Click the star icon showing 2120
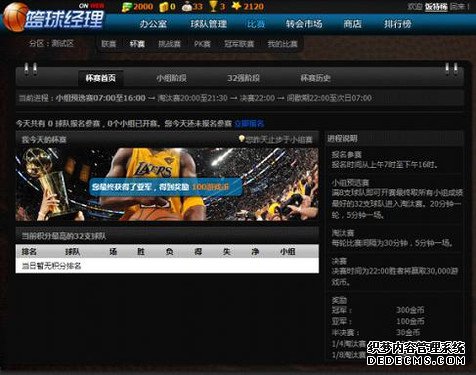 click(236, 6)
